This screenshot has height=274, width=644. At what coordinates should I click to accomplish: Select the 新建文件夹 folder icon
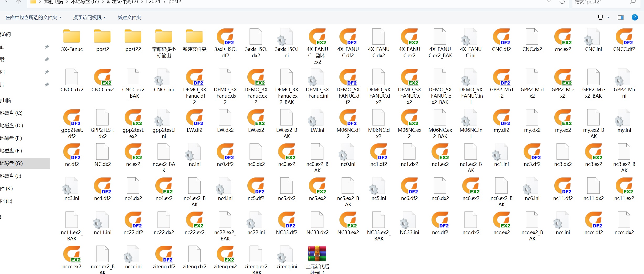[x=194, y=36]
